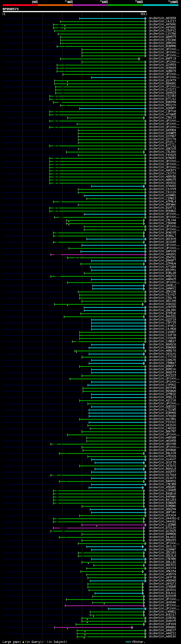Click the purple ~60% identity legend swatch

[90, 5]
